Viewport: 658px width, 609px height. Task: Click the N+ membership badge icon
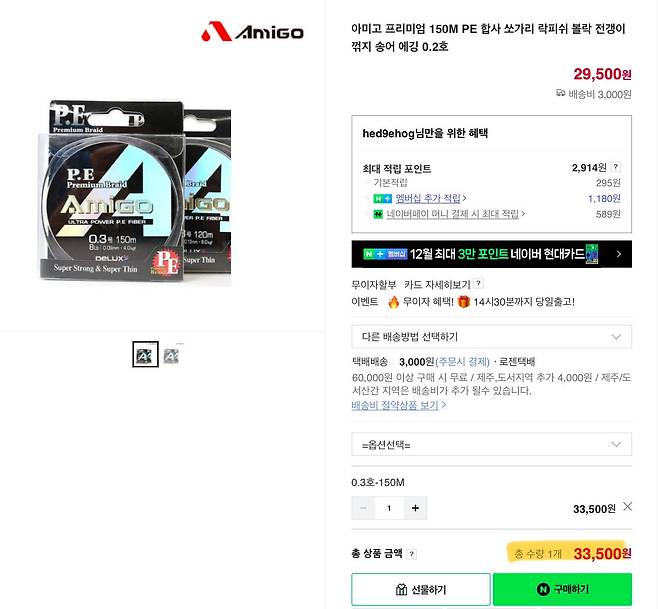[x=382, y=199]
